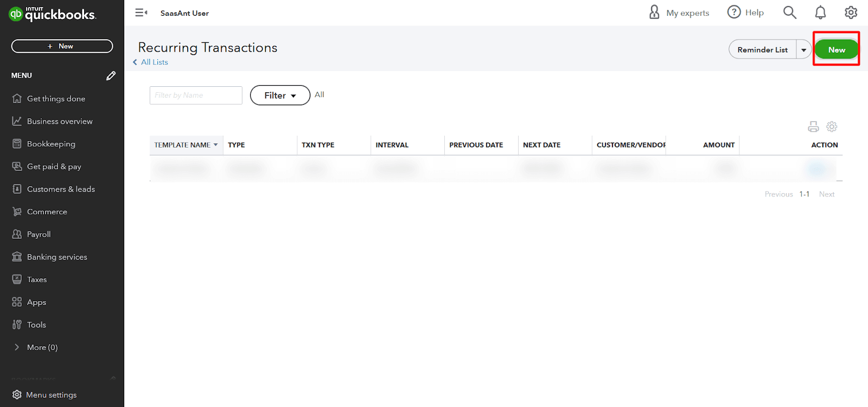This screenshot has height=407, width=868.
Task: Click the Commerce cart icon
Action: pos(17,212)
